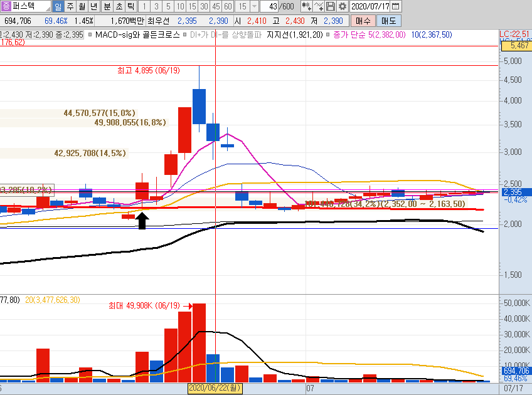532x395 pixels.
Task: Click the 최우선 best quote label
Action: (x=158, y=21)
